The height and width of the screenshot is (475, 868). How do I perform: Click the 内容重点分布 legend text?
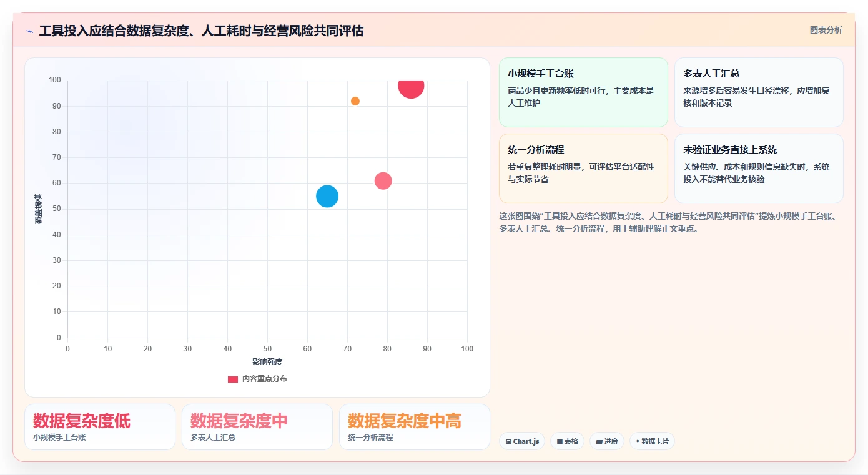point(265,379)
